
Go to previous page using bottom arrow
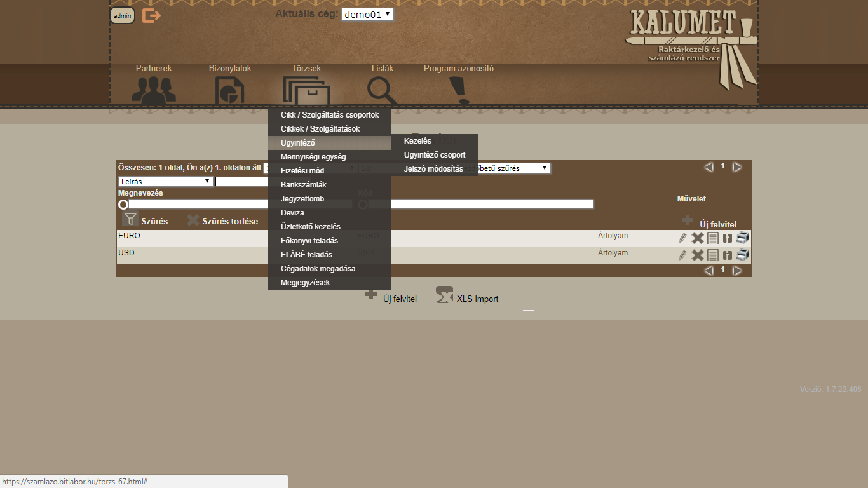709,271
